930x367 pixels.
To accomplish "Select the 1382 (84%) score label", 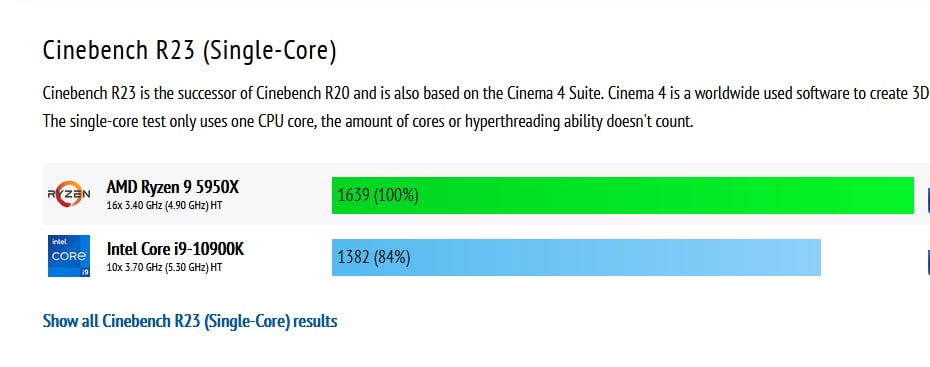I will point(374,257).
